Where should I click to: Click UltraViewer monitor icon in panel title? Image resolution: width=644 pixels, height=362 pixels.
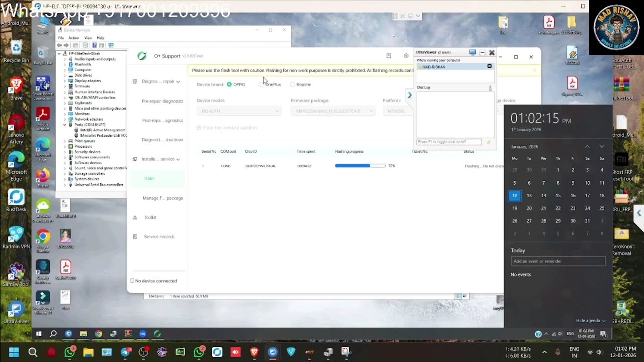[472, 52]
